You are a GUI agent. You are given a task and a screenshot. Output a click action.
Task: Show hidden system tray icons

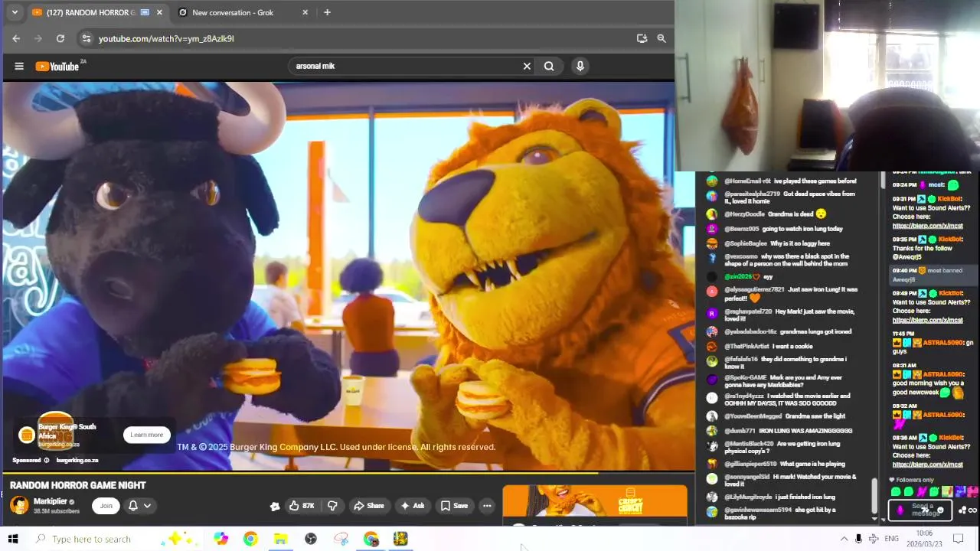click(844, 539)
